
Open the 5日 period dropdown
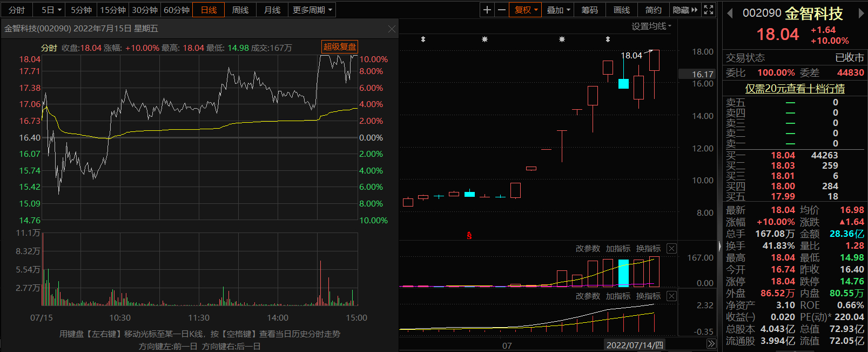pyautogui.click(x=51, y=10)
